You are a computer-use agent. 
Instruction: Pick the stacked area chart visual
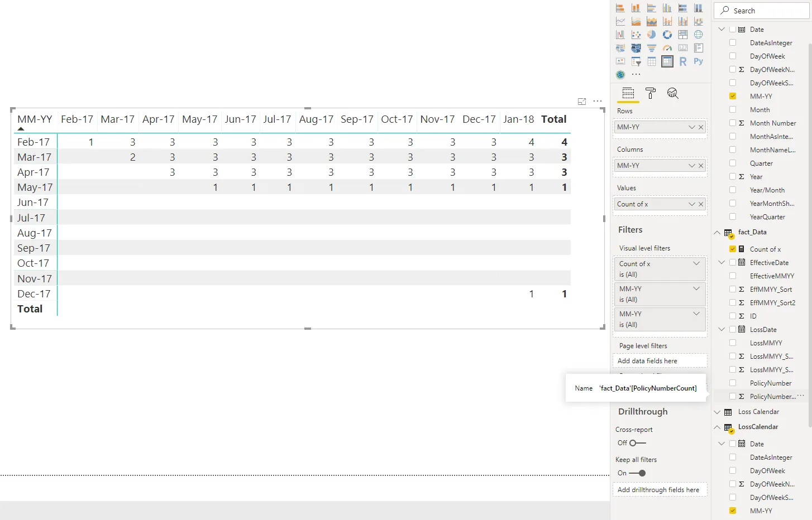[652, 21]
